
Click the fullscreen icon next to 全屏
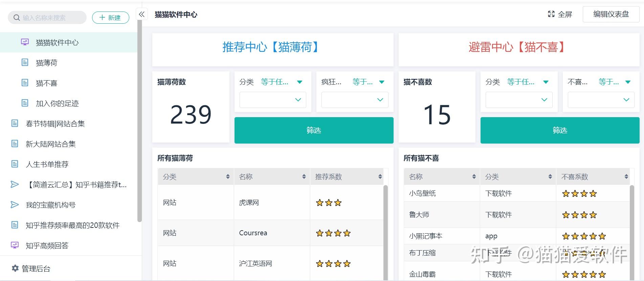pyautogui.click(x=551, y=14)
